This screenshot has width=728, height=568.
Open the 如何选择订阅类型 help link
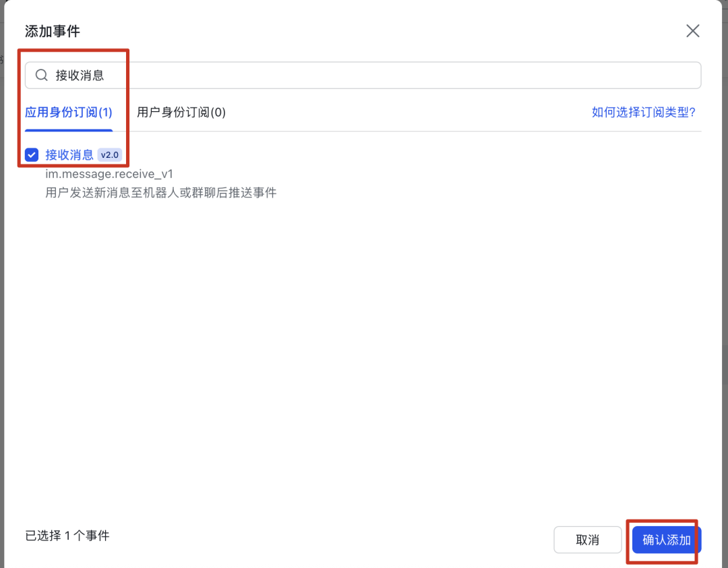click(x=644, y=113)
